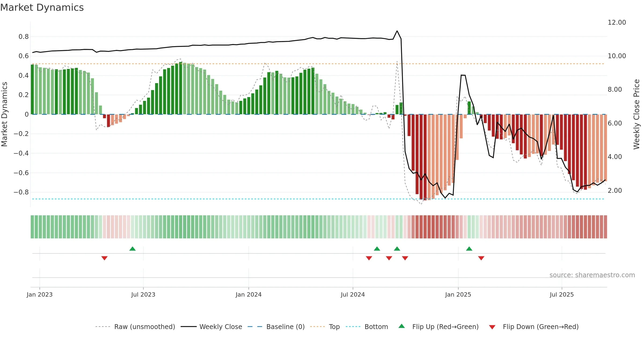Image resolution: width=644 pixels, height=362 pixels.
Task: Toggle the Baseline (0) legend entry
Action: tap(276, 327)
